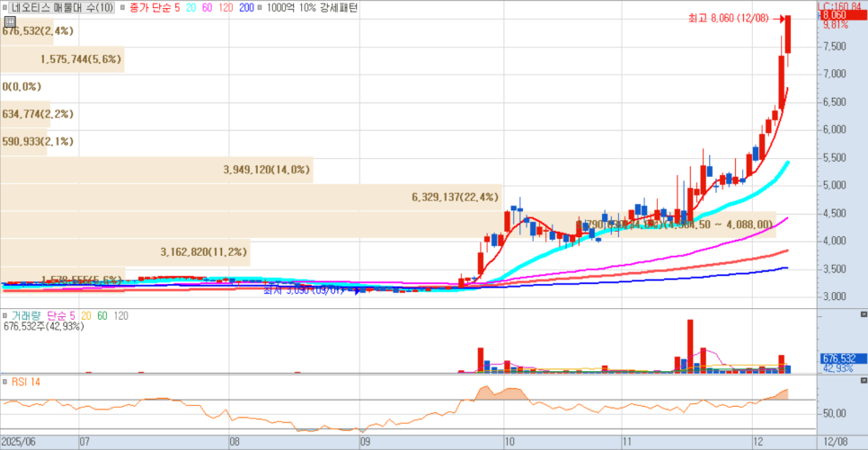Click the 3,000 price axis label
This screenshot has height=450, width=868.
835,296
